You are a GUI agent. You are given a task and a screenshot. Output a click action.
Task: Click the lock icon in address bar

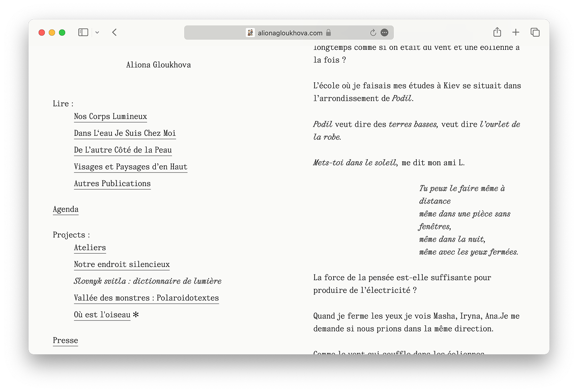pos(329,33)
